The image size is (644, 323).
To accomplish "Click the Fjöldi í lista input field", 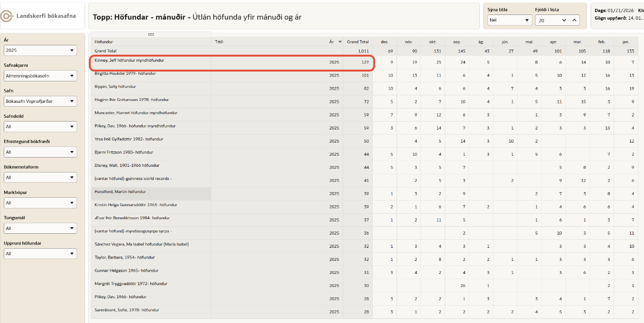I will click(548, 20).
